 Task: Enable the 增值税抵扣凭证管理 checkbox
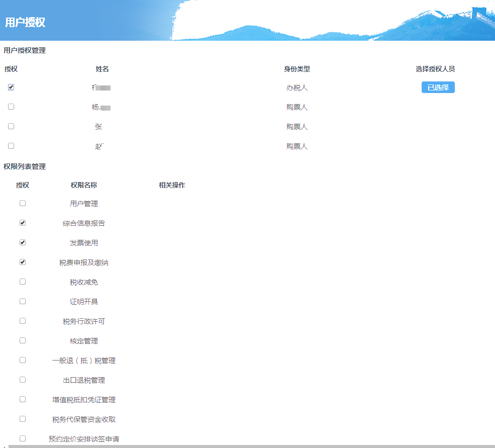[x=23, y=399]
